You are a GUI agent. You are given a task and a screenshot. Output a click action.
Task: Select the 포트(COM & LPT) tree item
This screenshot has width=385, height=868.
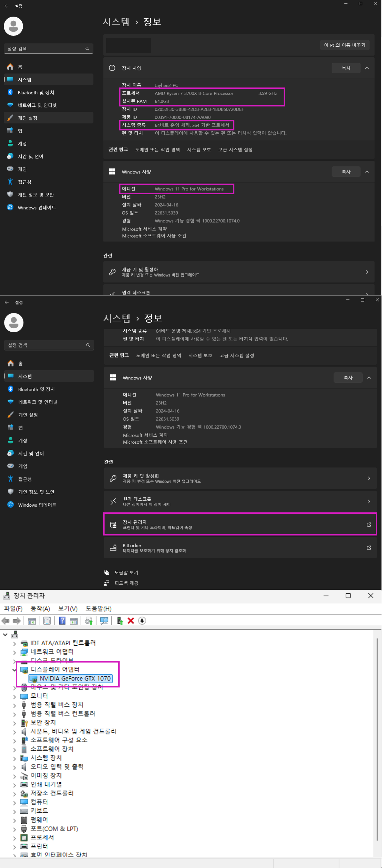click(54, 829)
